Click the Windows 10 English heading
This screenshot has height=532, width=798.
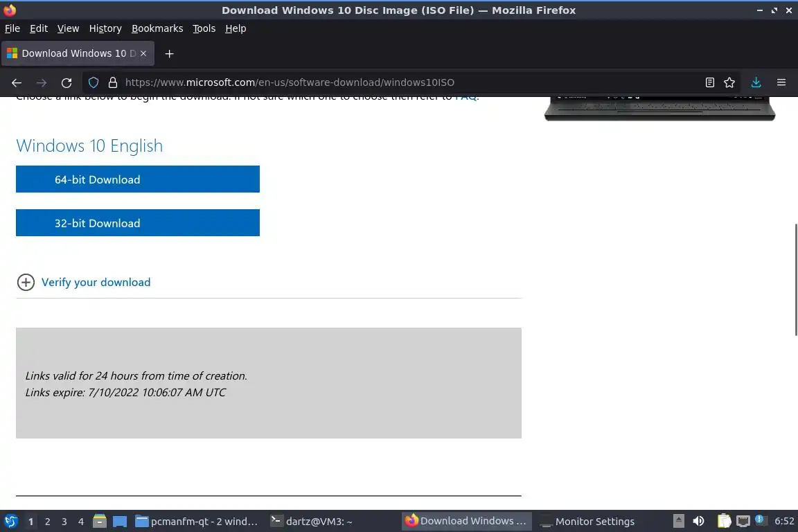[89, 145]
